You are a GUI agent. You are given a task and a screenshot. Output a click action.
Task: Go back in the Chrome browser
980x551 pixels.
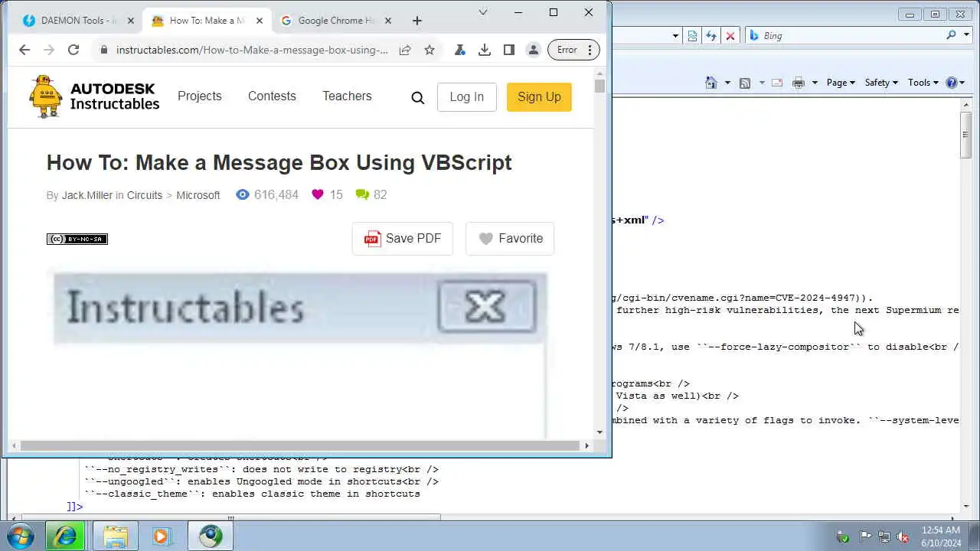[24, 50]
